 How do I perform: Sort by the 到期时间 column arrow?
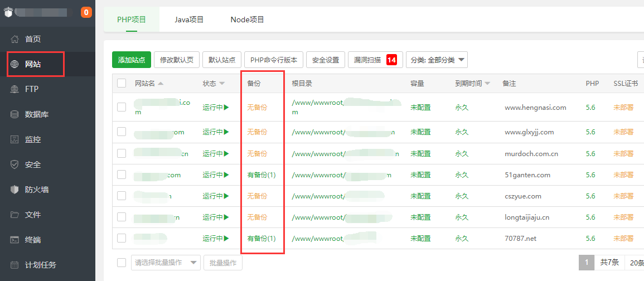click(x=488, y=84)
